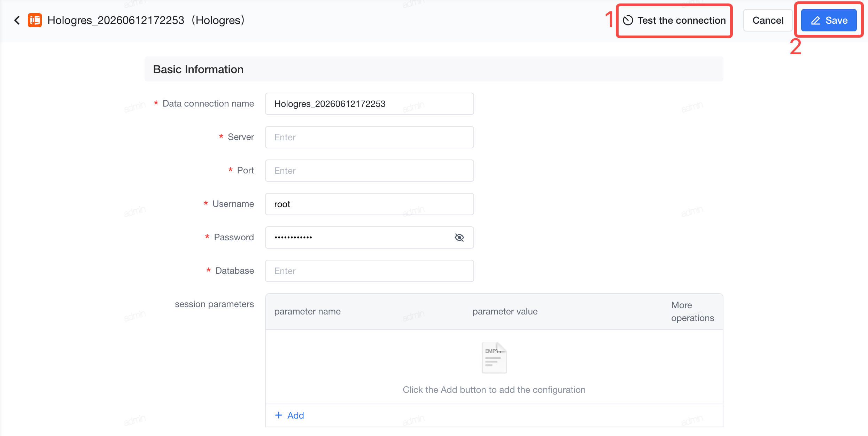The image size is (868, 436).
Task: Click the clock icon on Test the connection
Action: (x=628, y=21)
